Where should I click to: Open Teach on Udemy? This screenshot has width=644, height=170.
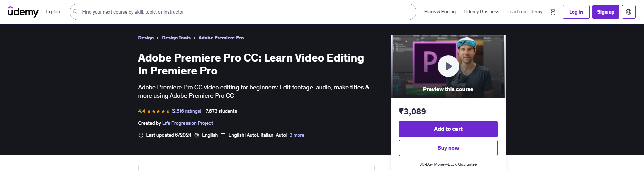tap(525, 11)
